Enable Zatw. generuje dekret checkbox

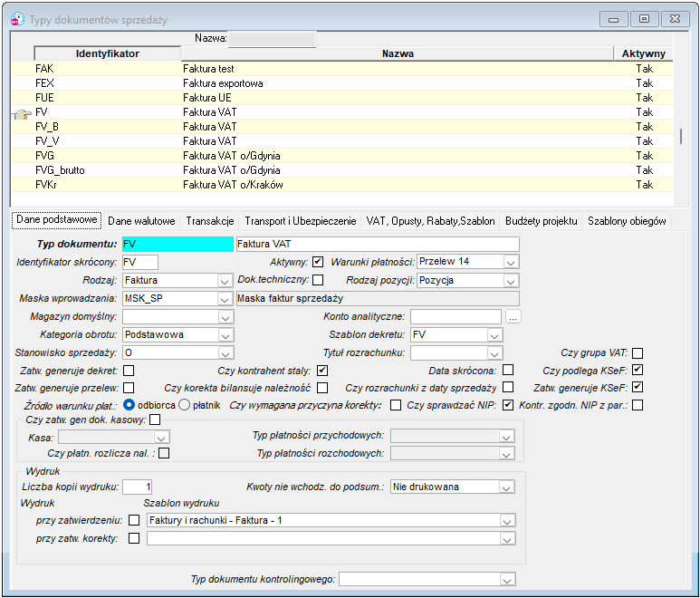pos(129,371)
